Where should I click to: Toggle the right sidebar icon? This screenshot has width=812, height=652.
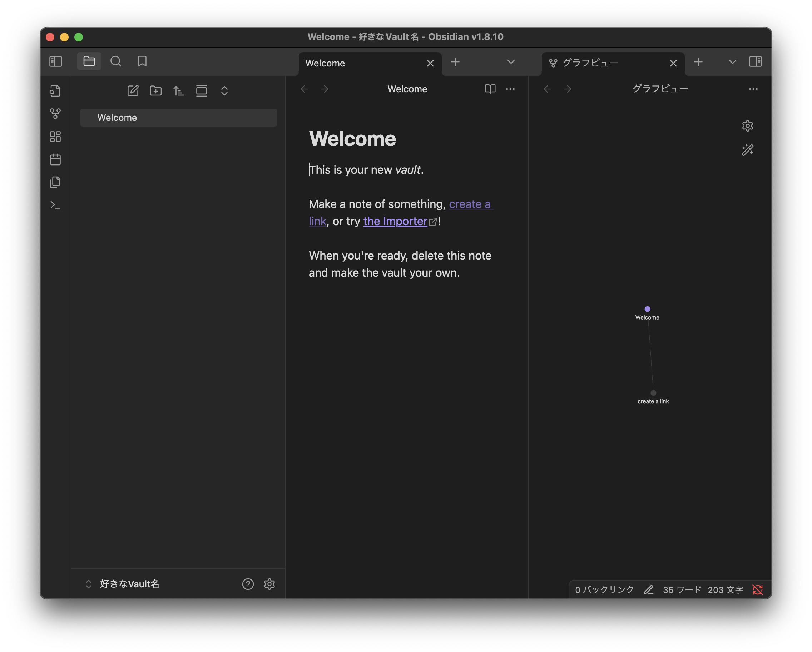(755, 61)
